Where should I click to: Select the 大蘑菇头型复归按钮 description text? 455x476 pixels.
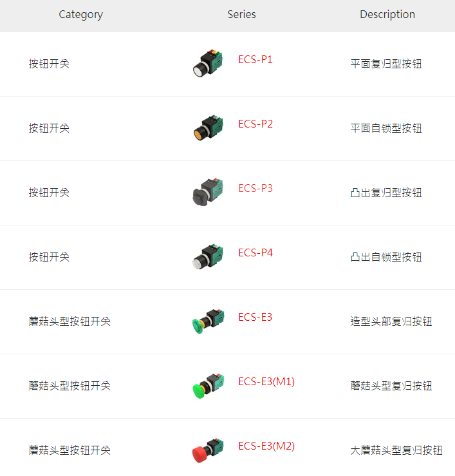(396, 450)
